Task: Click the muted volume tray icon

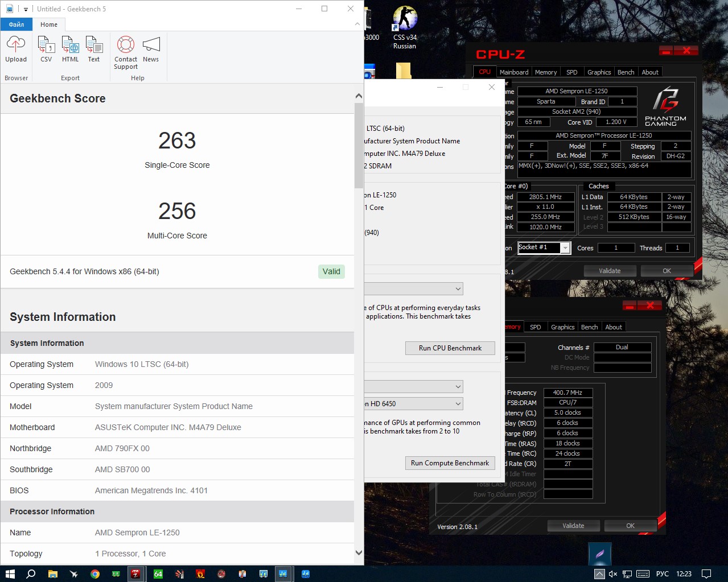Action: tap(613, 574)
